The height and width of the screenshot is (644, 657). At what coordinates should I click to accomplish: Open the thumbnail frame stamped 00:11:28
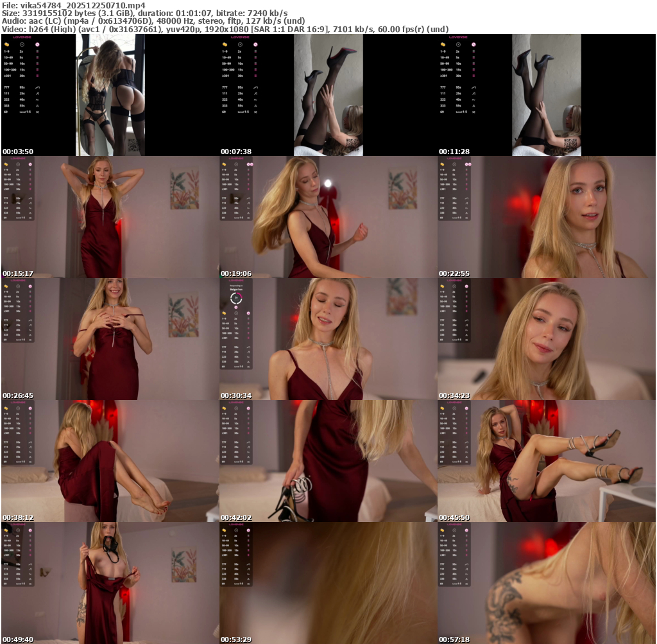tap(547, 95)
